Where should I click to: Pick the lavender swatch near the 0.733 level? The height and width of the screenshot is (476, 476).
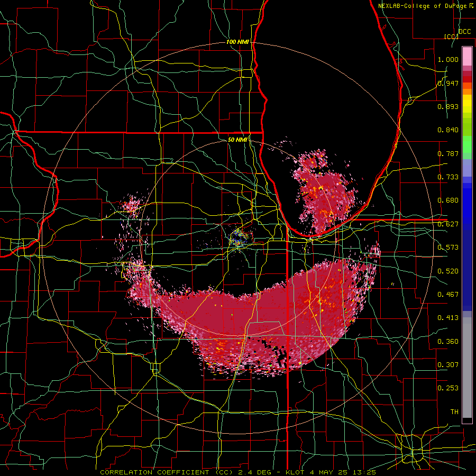coord(467,169)
